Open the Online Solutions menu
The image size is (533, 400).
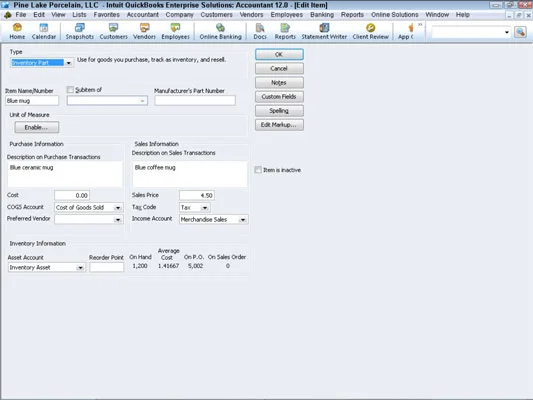(x=395, y=15)
